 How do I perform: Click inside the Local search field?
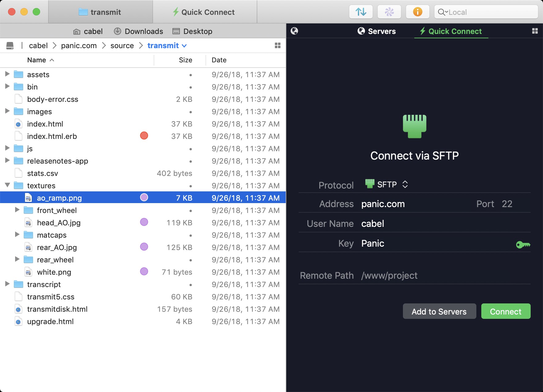point(485,12)
